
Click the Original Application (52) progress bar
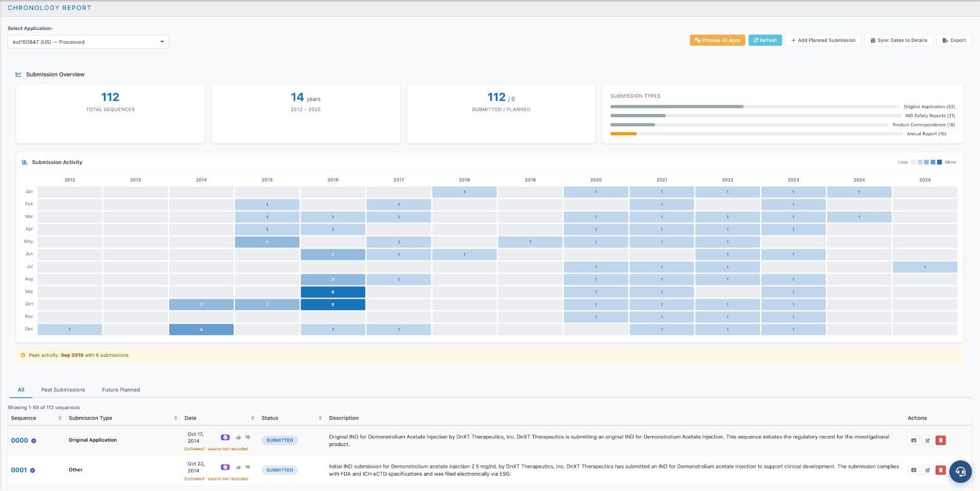coord(754,106)
